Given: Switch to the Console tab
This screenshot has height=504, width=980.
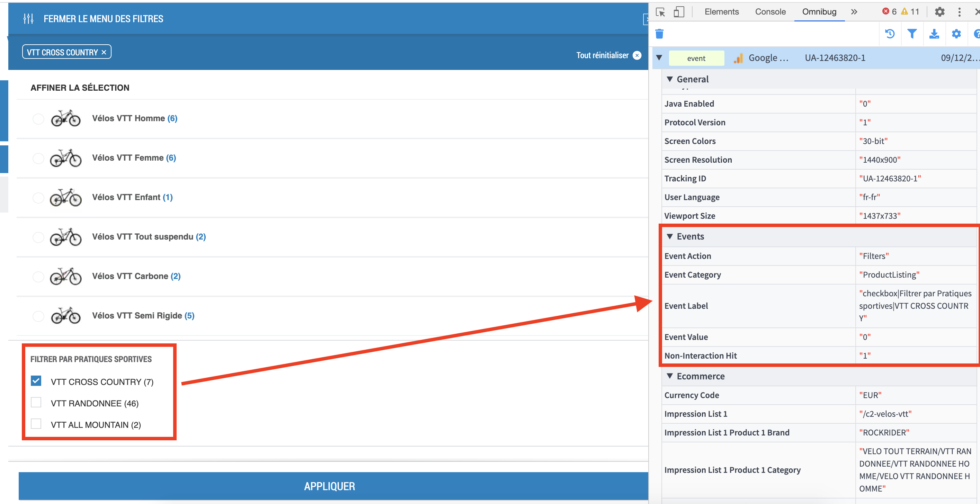Looking at the screenshot, I should (x=770, y=12).
